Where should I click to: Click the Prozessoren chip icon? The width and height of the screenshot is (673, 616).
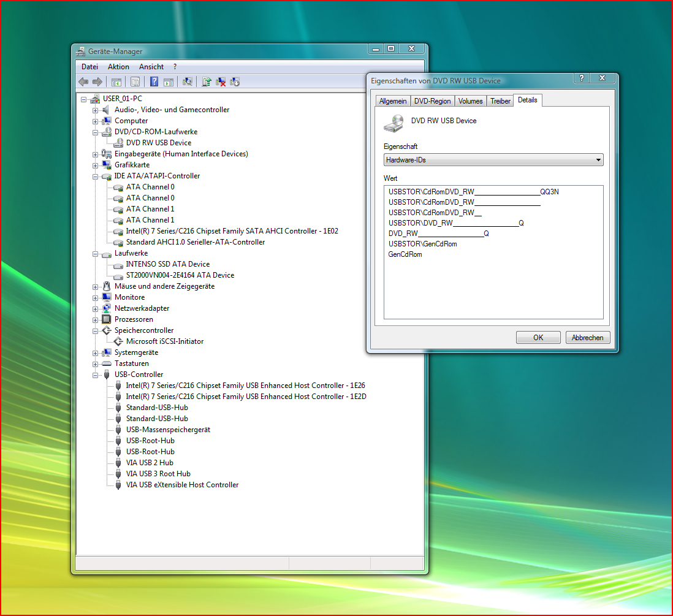point(107,319)
